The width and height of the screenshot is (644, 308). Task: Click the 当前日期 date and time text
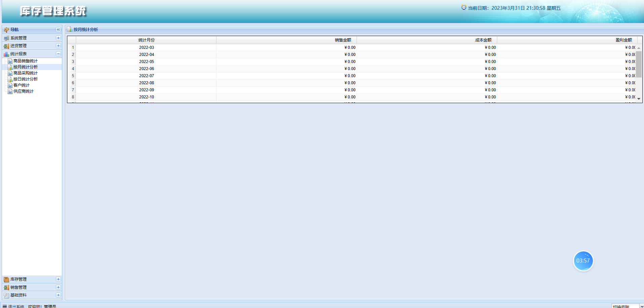click(x=514, y=8)
